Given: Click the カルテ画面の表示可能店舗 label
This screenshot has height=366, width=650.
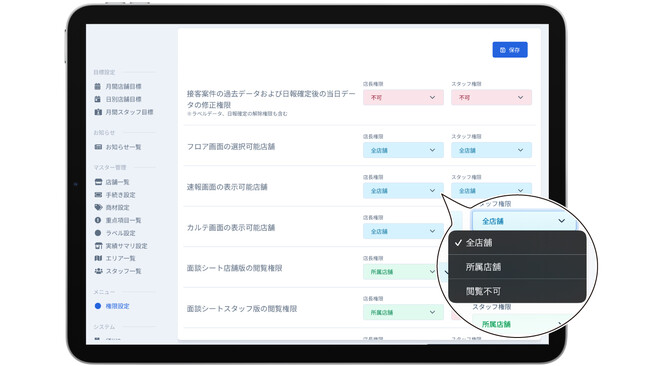Looking at the screenshot, I should (231, 228).
